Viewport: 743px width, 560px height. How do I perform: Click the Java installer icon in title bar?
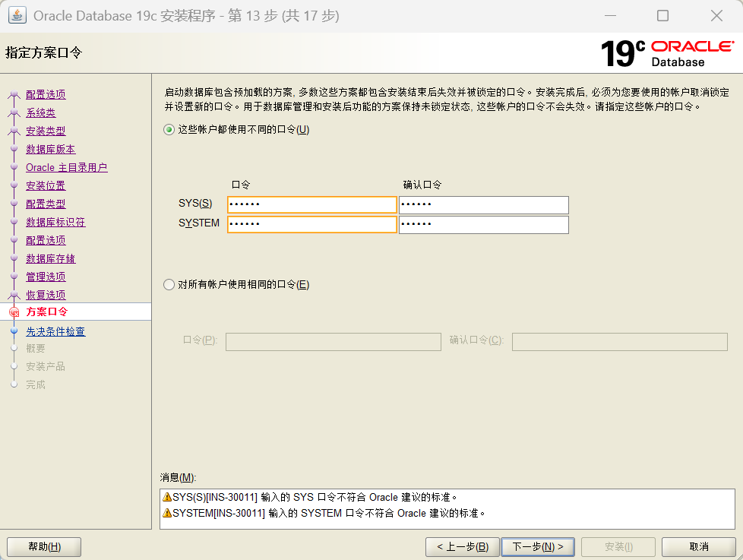tap(17, 15)
